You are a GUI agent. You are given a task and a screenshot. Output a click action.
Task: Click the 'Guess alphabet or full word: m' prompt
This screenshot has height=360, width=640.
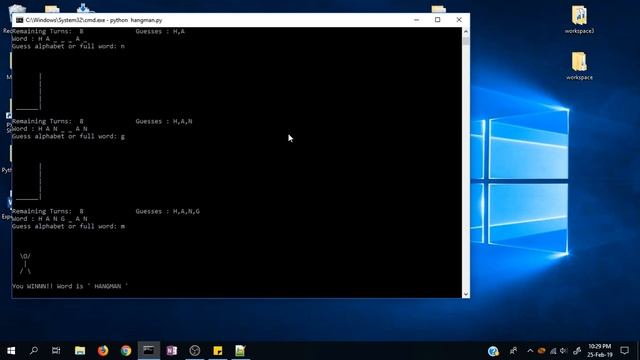tap(68, 226)
